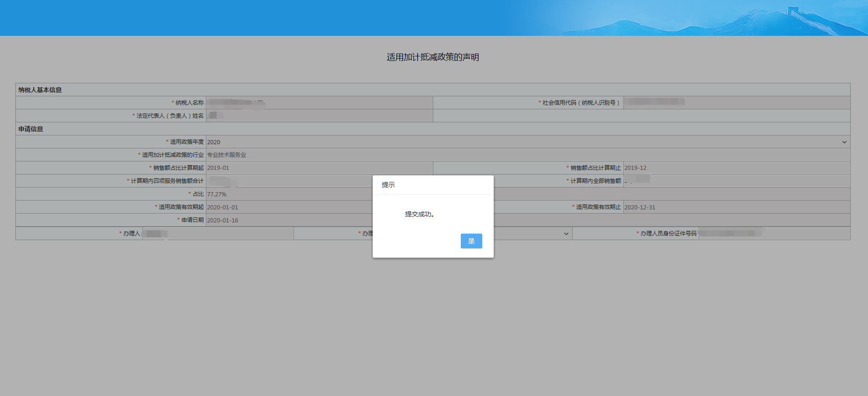The width and height of the screenshot is (868, 396).
Task: Open the 适用政策年度 dropdown arrow
Action: click(x=844, y=142)
